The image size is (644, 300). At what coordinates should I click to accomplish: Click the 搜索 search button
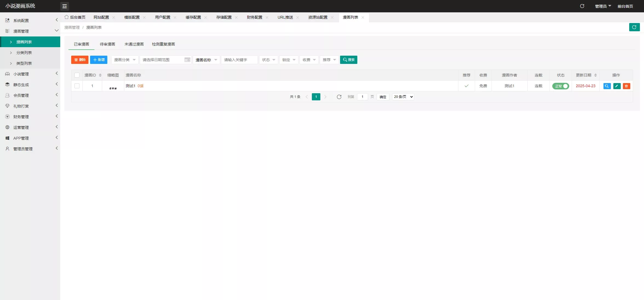pos(349,60)
